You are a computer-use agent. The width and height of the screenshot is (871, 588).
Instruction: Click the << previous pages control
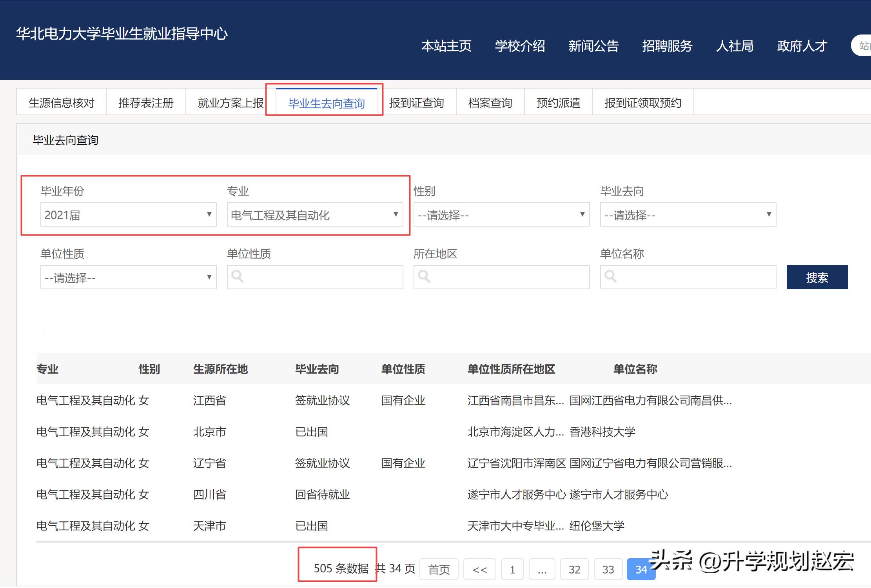480,569
